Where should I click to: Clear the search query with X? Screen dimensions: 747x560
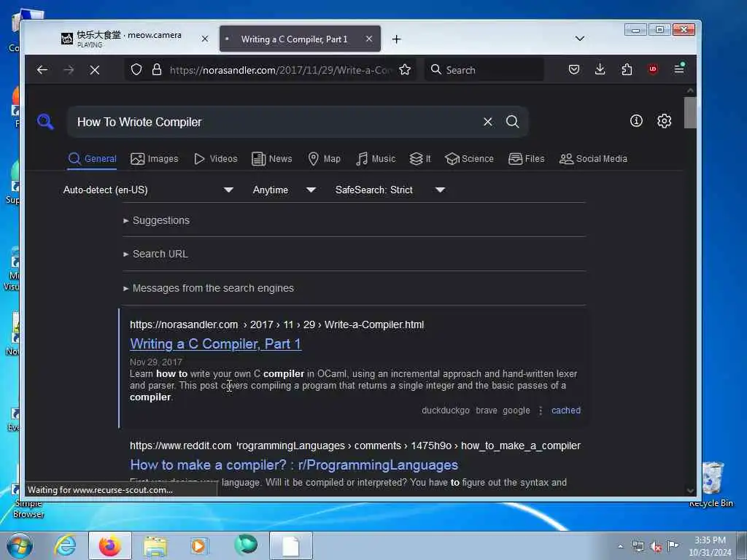488,122
